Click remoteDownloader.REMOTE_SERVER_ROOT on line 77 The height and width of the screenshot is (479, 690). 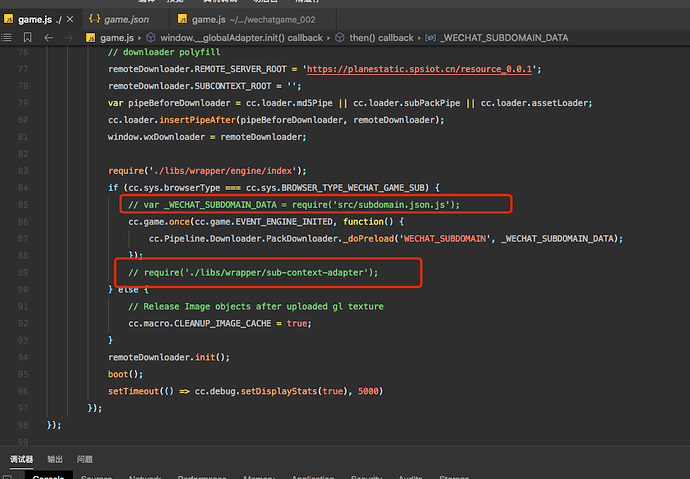point(197,69)
